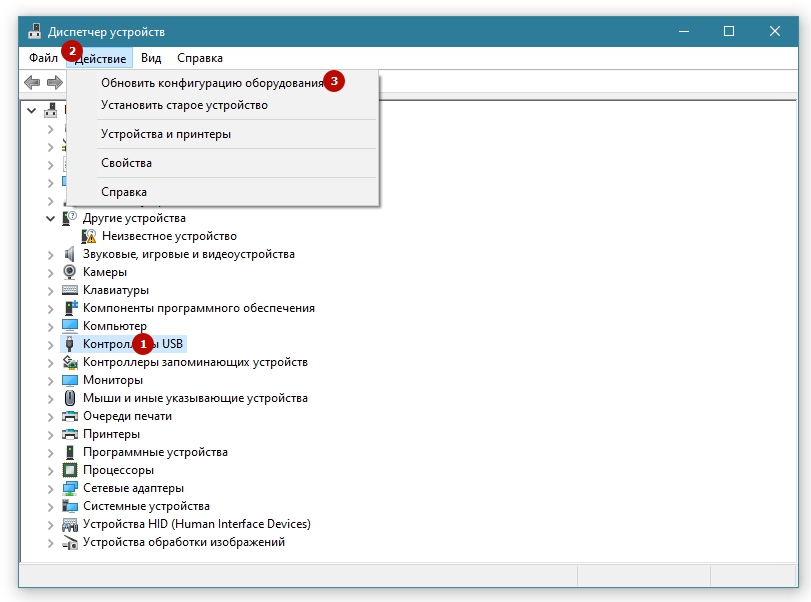Click the network icon beside Сетевые адаптеры
Screen dimensions: 811x602
tap(70, 488)
